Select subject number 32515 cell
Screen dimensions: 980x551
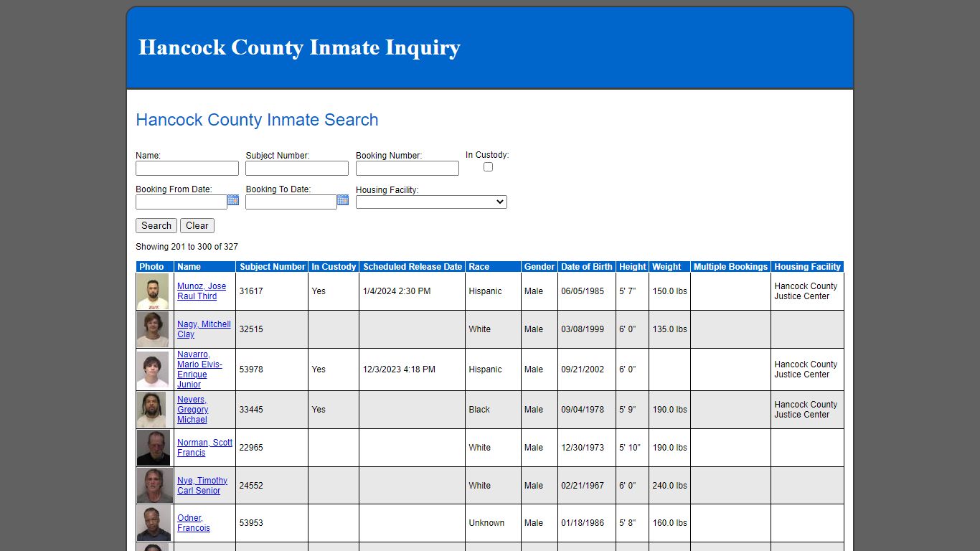[272, 329]
